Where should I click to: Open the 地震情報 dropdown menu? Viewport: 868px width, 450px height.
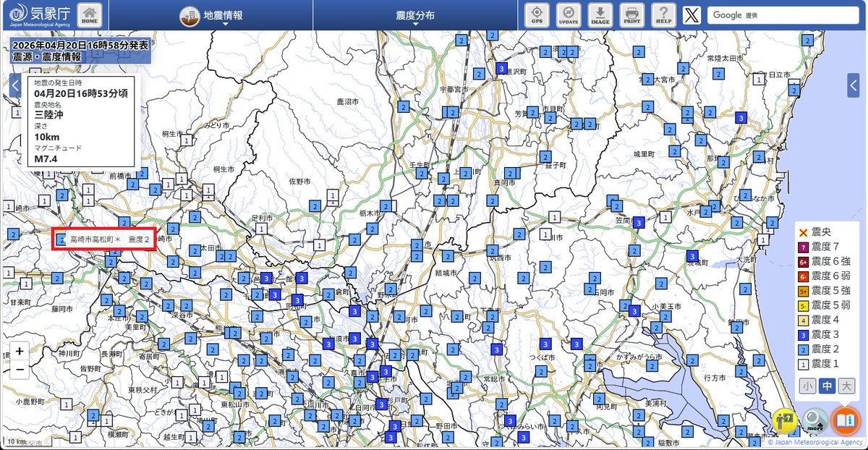click(x=210, y=15)
